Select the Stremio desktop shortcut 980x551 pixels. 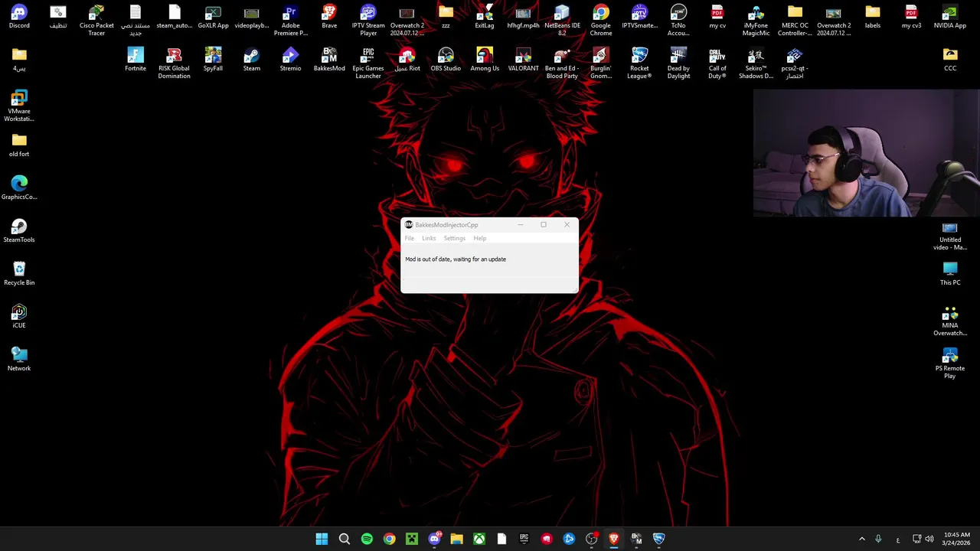coord(290,60)
